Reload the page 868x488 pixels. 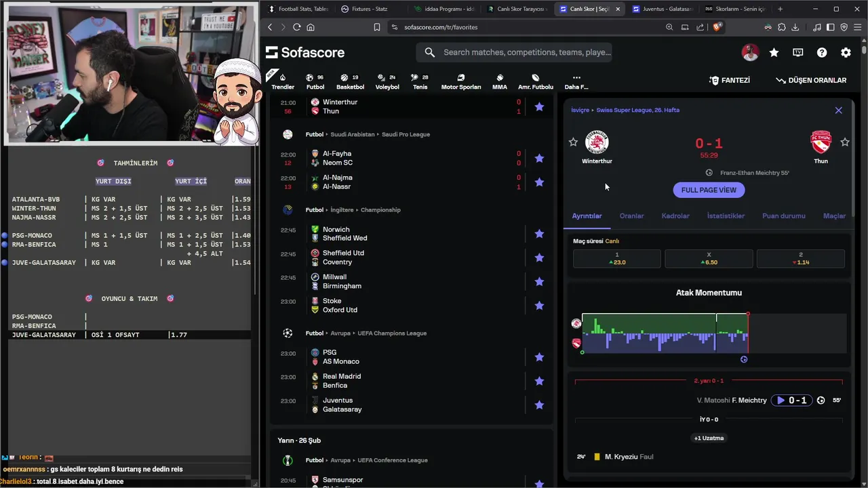click(x=296, y=27)
